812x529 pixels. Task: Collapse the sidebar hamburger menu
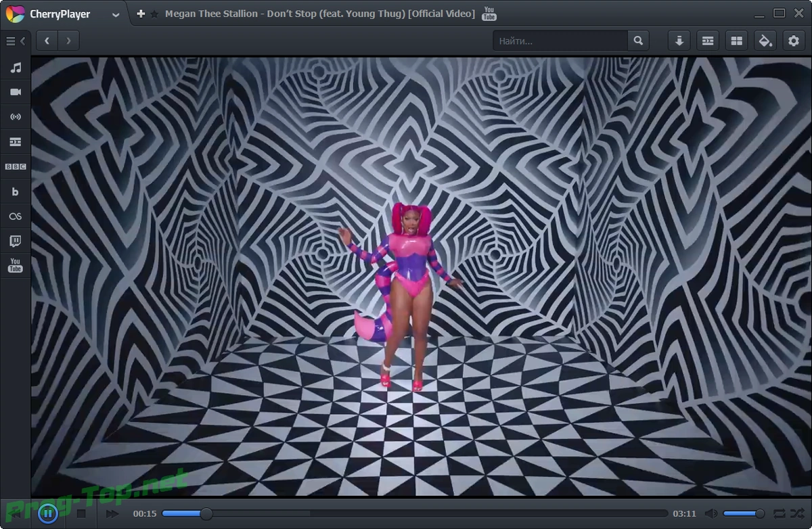(x=15, y=41)
